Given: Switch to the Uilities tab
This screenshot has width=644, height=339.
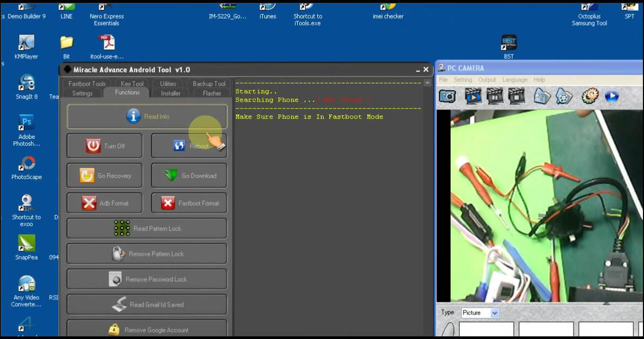Looking at the screenshot, I should click(168, 84).
